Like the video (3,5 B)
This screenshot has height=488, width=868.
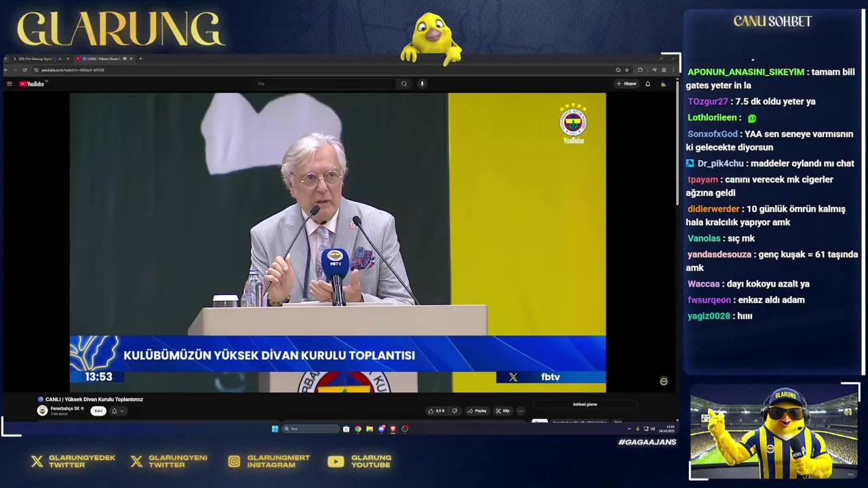(x=435, y=411)
